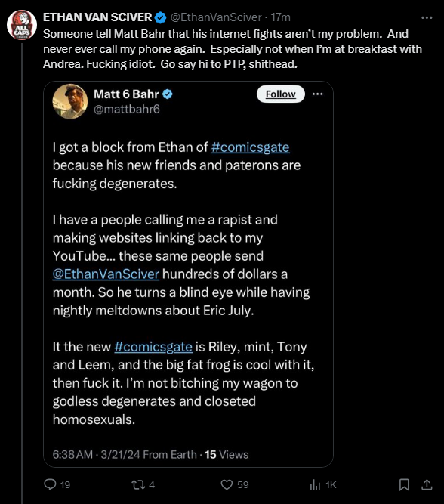This screenshot has width=444, height=504.
Task: Click Ethan Van Sciver's All Caps avatar
Action: pos(22,25)
